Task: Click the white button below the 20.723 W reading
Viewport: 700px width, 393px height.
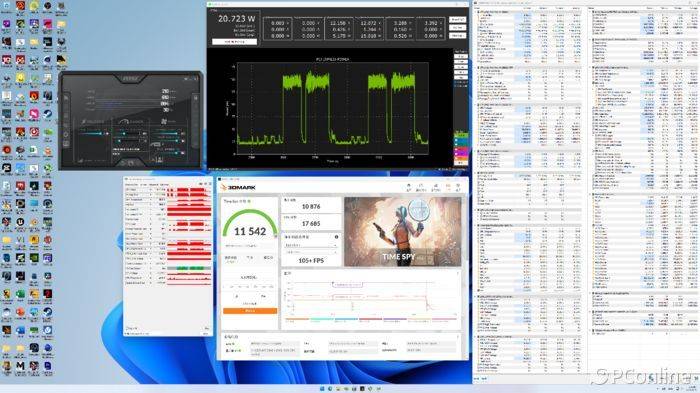Action: (234, 42)
